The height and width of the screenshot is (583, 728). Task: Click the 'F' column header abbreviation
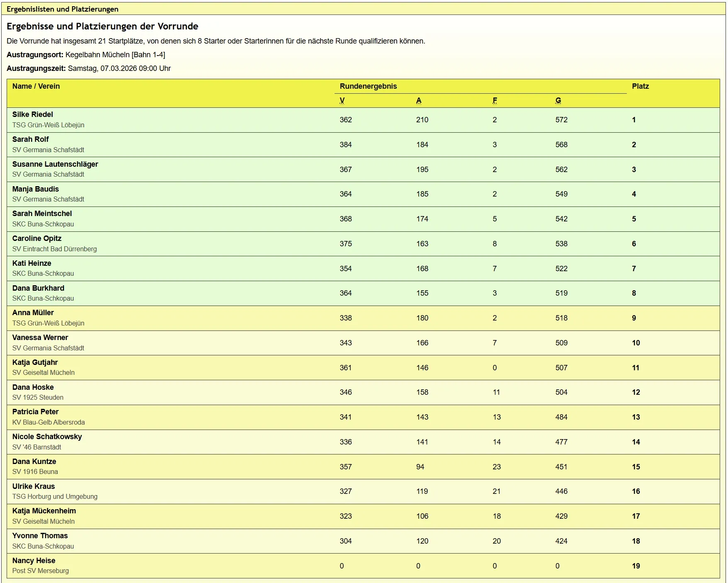point(495,100)
